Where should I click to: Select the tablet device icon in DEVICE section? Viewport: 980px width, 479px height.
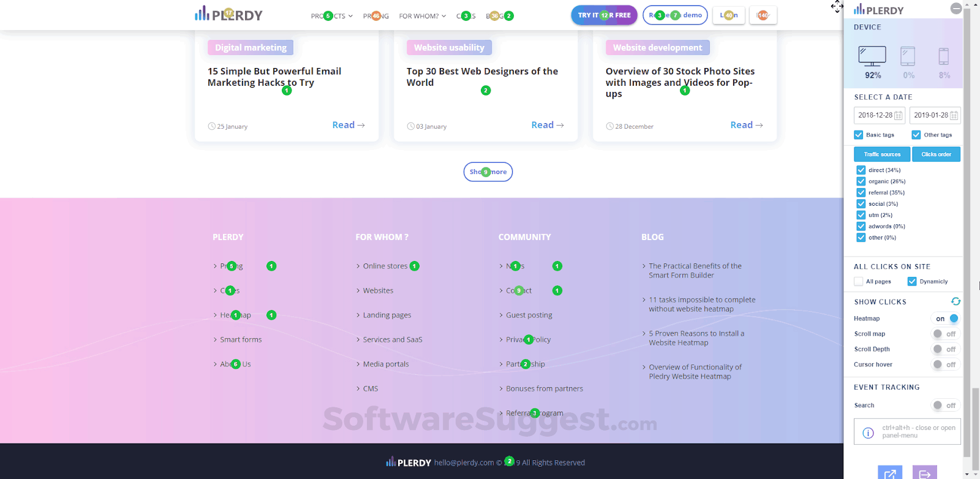[x=908, y=58]
